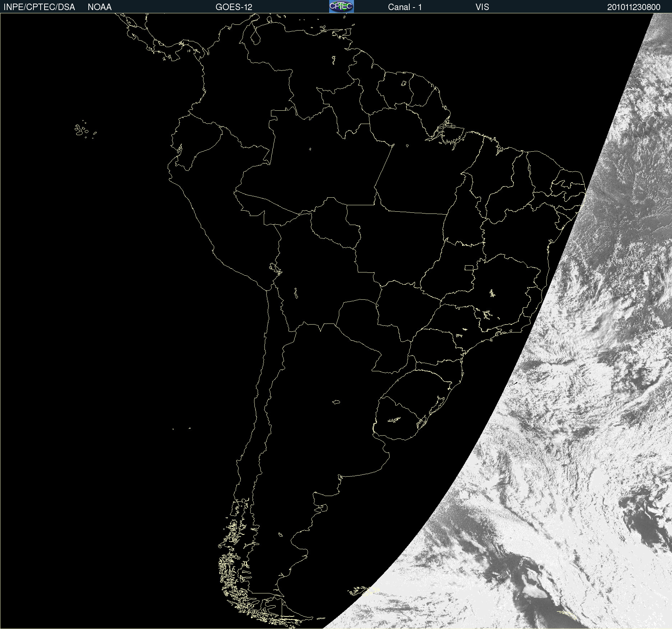Image resolution: width=672 pixels, height=629 pixels.
Task: Click the Falkland Islands outline near bottom
Action: pos(363,591)
